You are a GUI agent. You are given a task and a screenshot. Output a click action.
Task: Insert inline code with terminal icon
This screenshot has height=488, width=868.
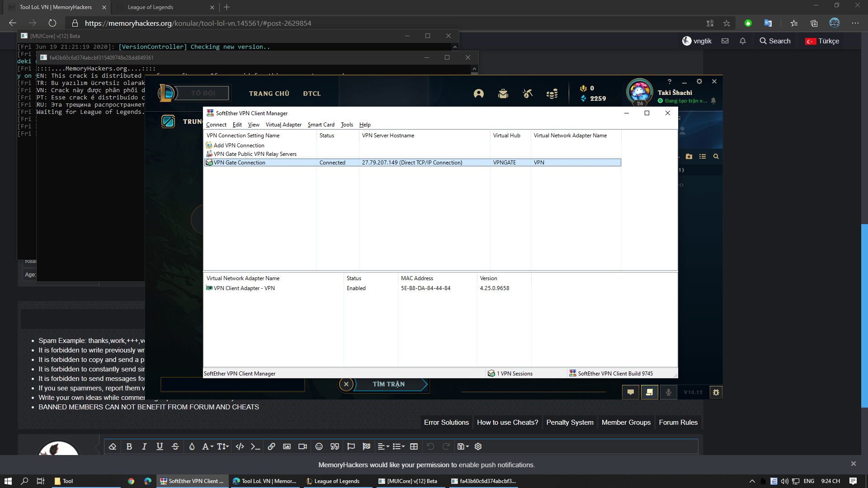[255, 446]
